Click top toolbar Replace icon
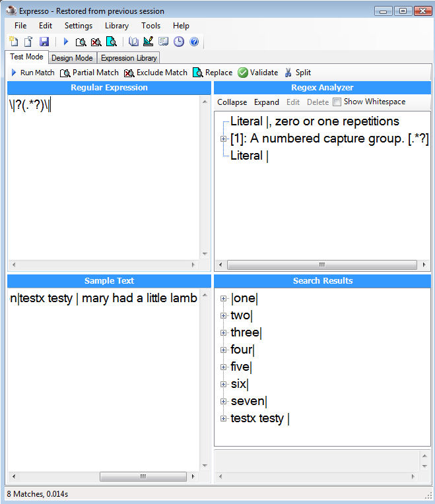 [112, 42]
